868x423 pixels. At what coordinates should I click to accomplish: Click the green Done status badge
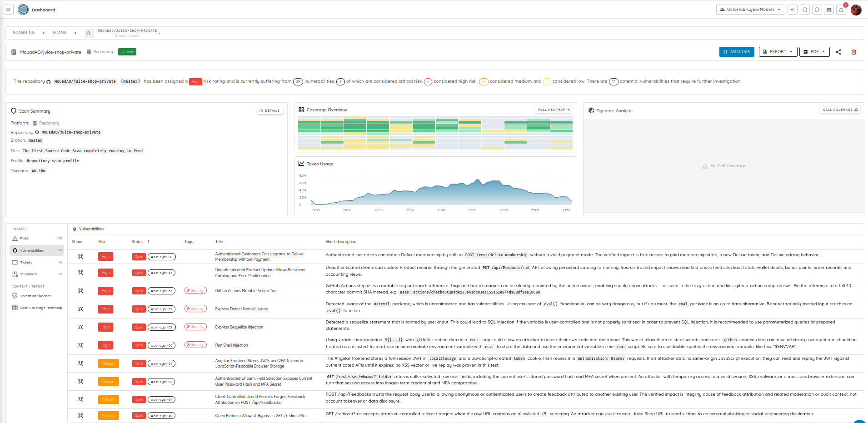coord(127,52)
